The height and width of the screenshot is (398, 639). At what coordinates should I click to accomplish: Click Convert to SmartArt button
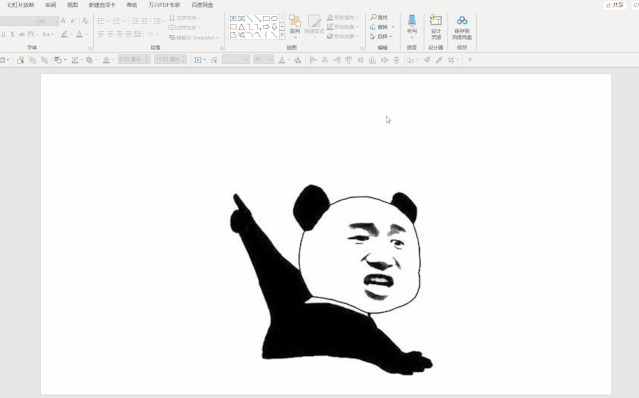point(194,37)
